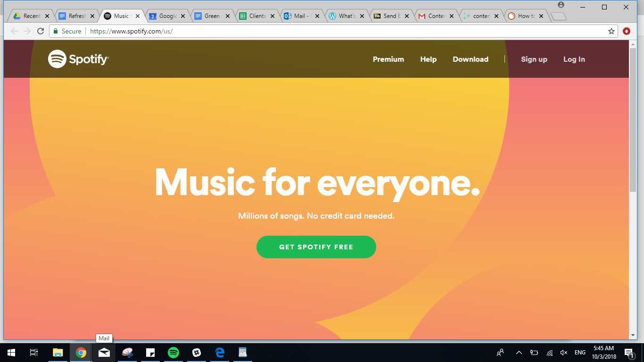Click the ENG language indicator

click(580, 353)
